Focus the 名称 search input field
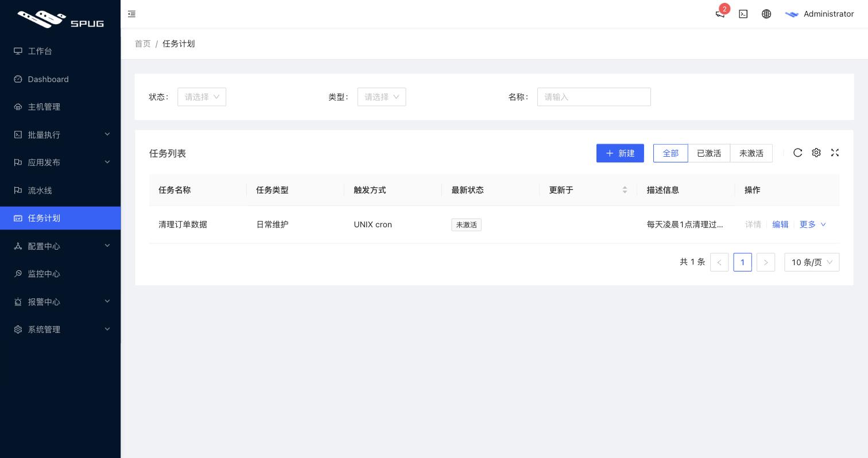 594,97
